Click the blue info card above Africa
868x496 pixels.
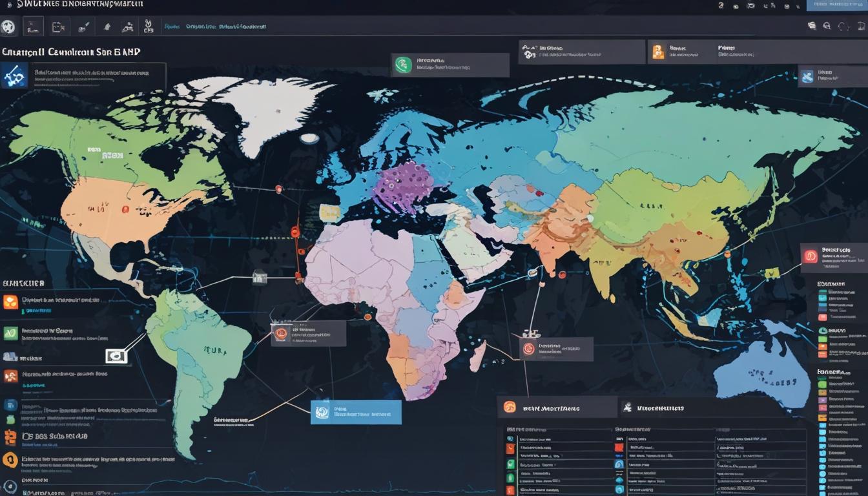pos(355,412)
